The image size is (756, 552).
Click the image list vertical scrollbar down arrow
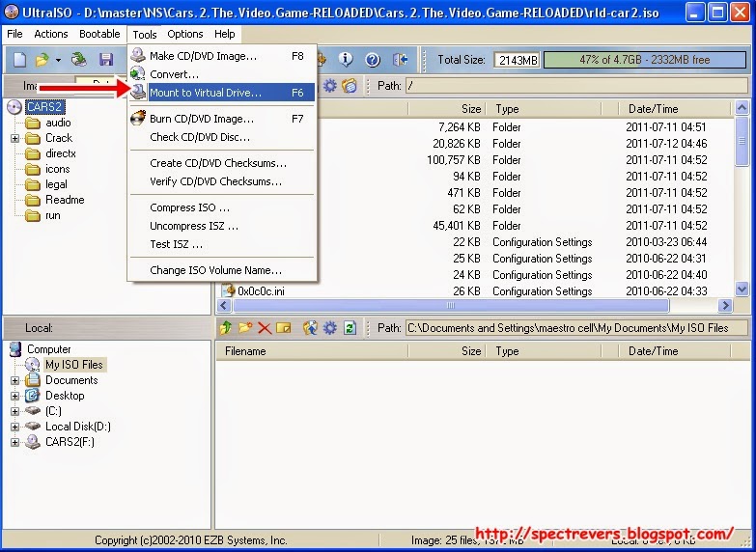pyautogui.click(x=742, y=289)
